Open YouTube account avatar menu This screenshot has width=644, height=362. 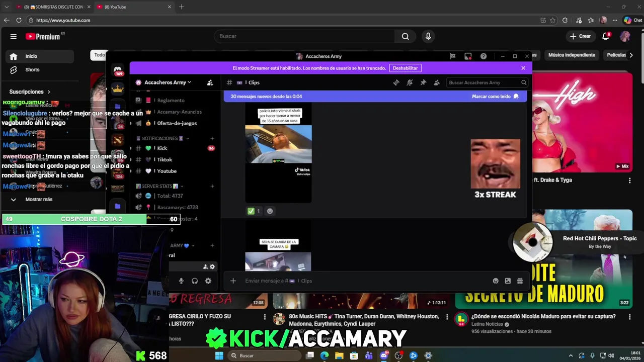pyautogui.click(x=625, y=36)
